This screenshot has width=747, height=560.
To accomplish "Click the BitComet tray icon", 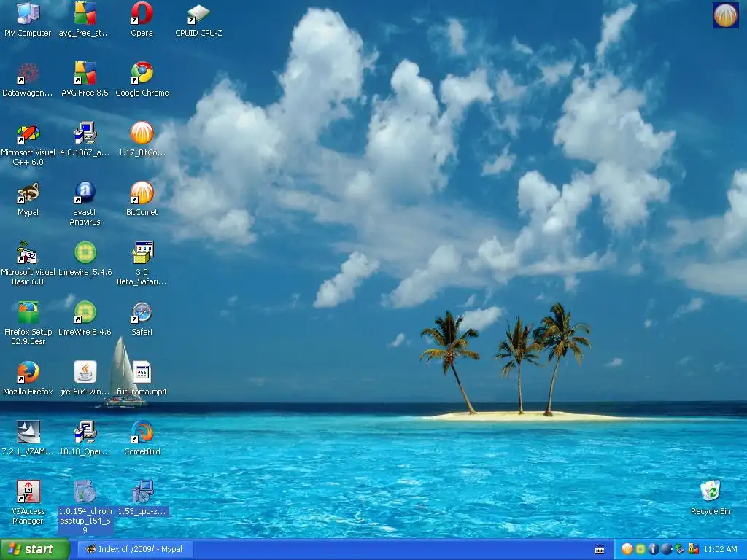I will pos(627,549).
